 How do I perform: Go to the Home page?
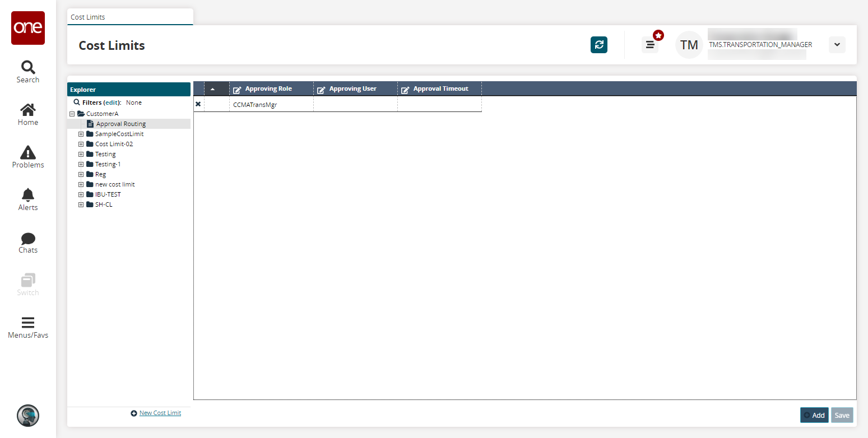pos(28,115)
